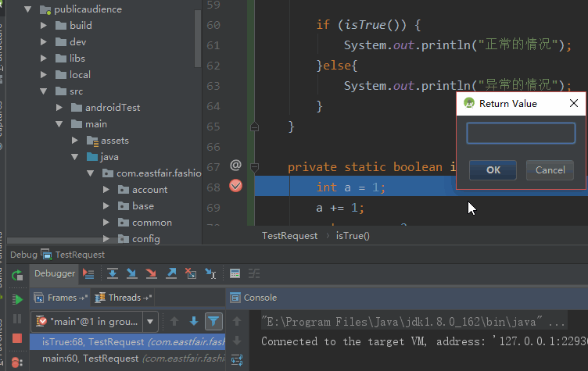The image size is (588, 371).
Task: Close the Return Value dialog
Action: [574, 103]
